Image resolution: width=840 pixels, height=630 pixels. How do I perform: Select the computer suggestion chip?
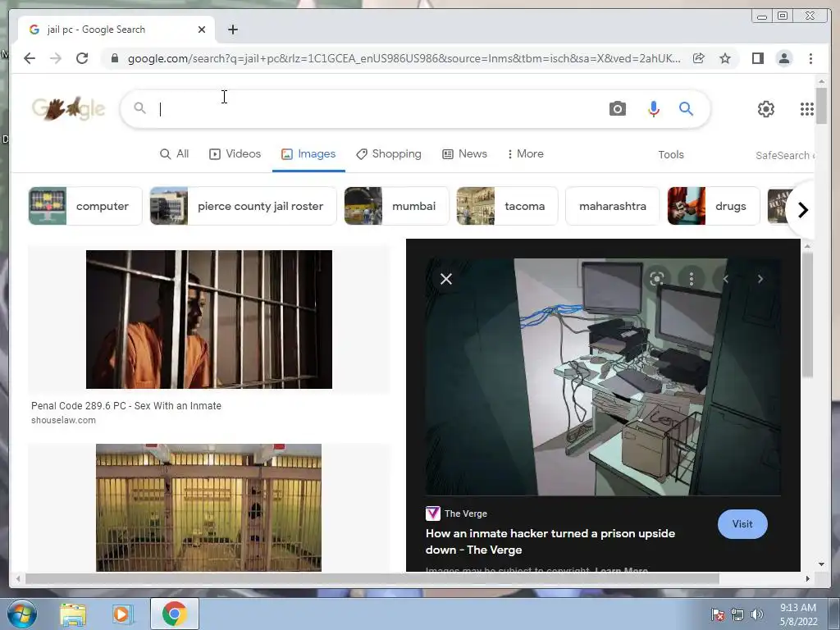click(x=85, y=206)
